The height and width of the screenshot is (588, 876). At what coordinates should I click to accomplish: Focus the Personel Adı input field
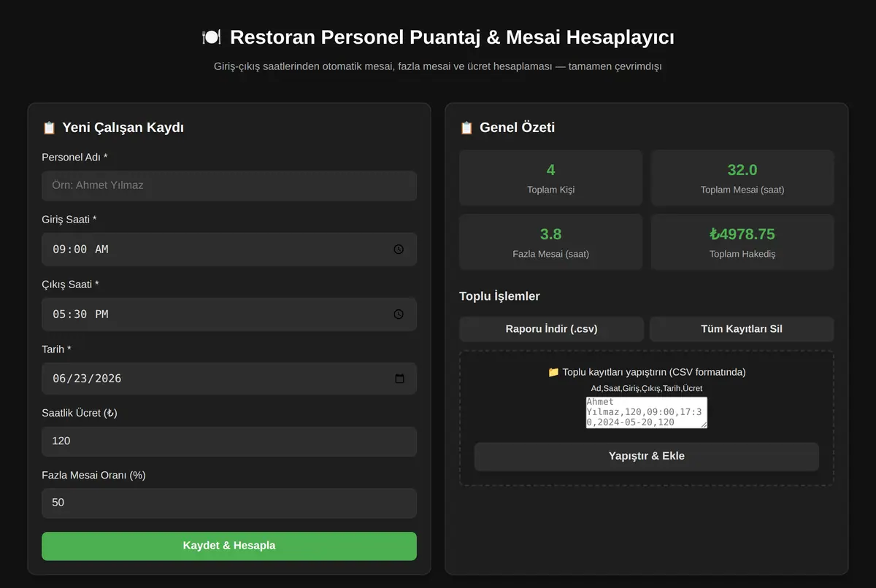(229, 185)
